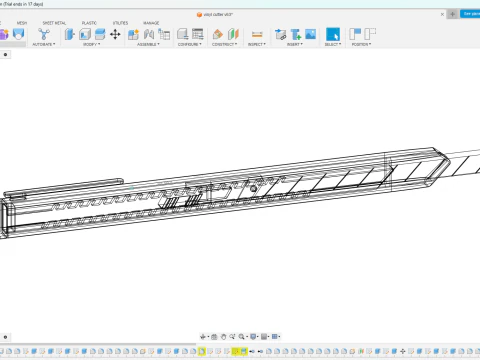Click the first Configure group icon
The width and height of the screenshot is (480, 360).
coord(183,34)
